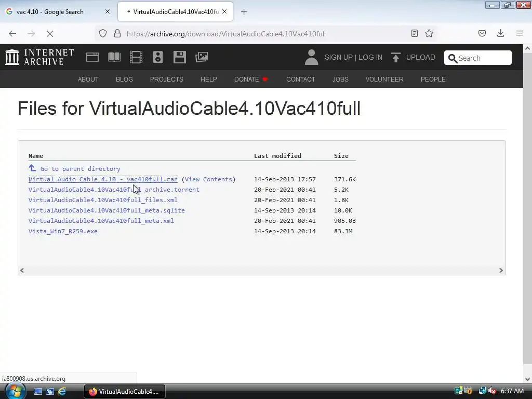
Task: Open the CONTACT menu item
Action: coord(301,79)
